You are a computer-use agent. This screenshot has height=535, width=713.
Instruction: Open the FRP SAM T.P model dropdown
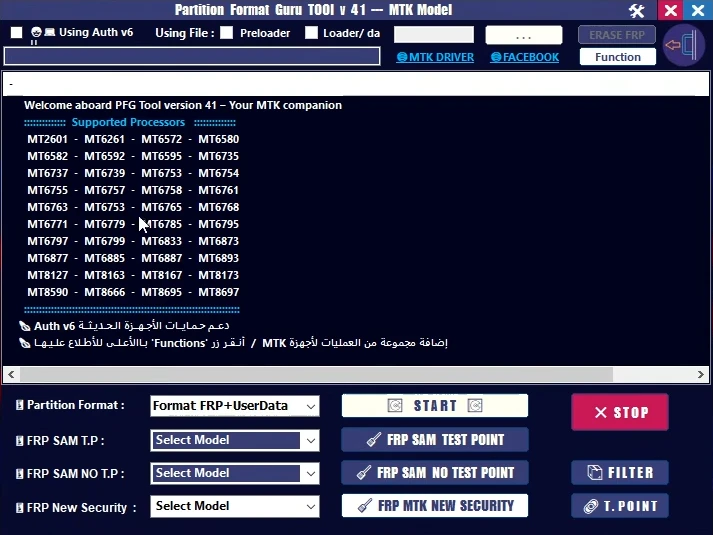[311, 440]
